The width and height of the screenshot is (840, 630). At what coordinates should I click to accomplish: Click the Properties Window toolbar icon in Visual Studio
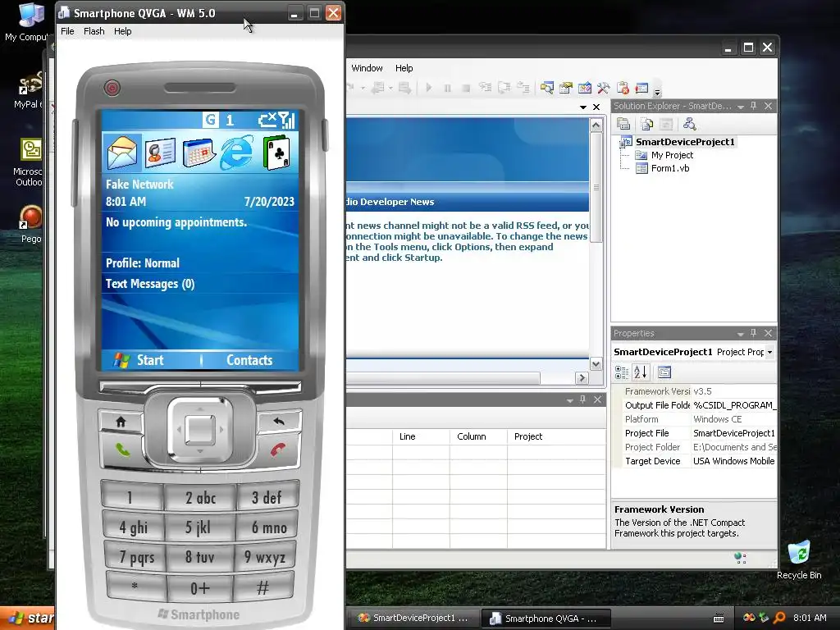click(566, 88)
